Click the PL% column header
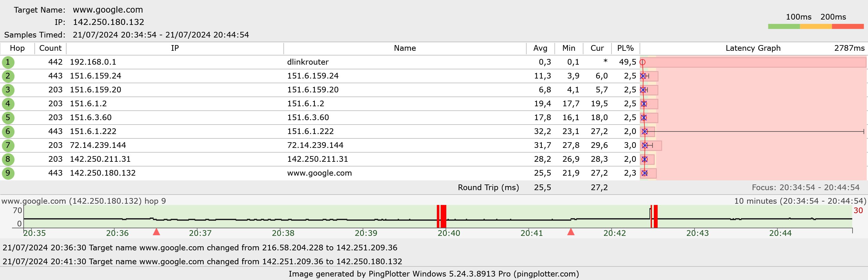868x280 pixels. click(x=625, y=48)
